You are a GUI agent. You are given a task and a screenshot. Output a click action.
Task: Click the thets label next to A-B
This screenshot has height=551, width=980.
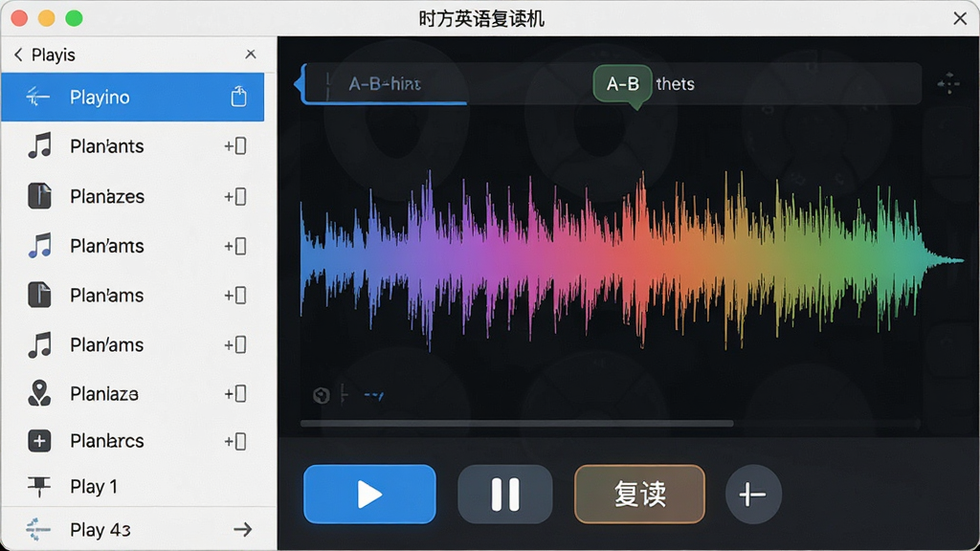click(675, 84)
